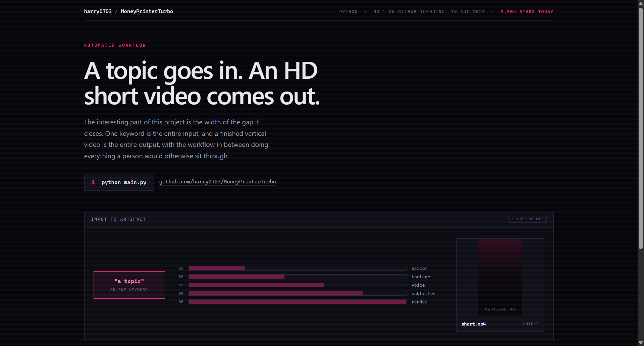Click the VERTICAL HD caption
Screen dimensions: 644x346
click(x=500, y=309)
